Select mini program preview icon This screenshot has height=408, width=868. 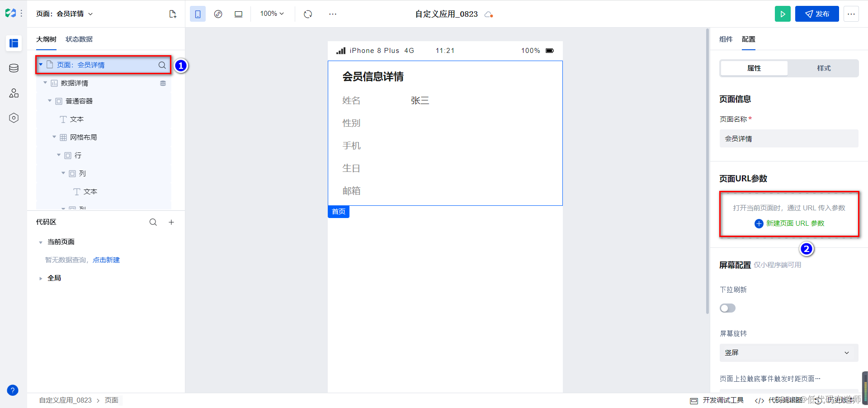pos(218,14)
